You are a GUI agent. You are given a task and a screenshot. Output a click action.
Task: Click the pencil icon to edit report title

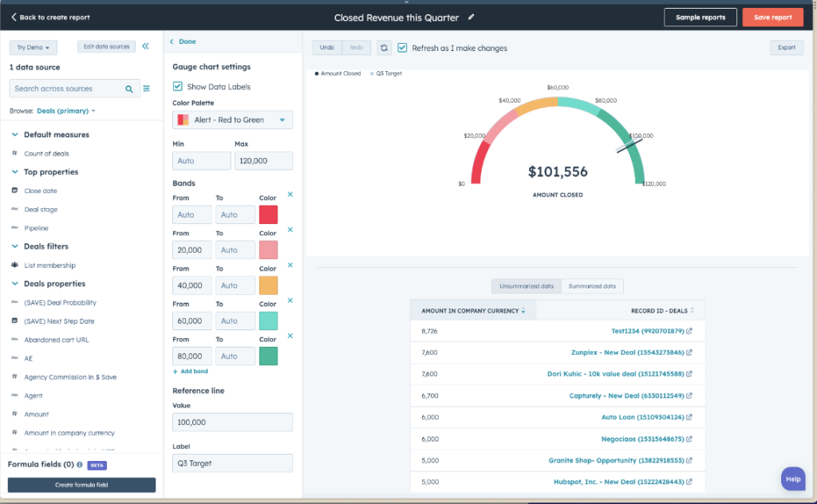tap(472, 17)
